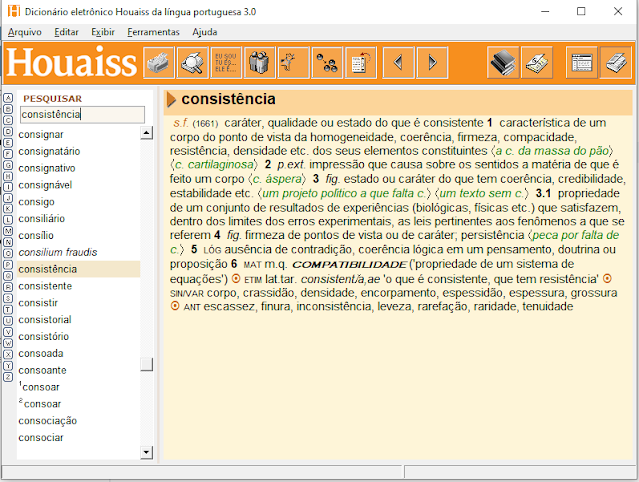Viewport: 639px width, 482px height.
Task: Select 'consignatário' in the word list
Action: 49,152
